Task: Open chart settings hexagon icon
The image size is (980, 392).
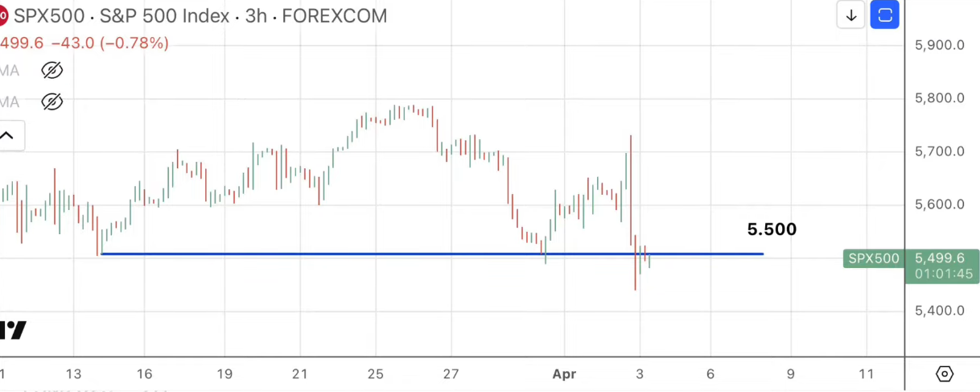Action: [945, 373]
